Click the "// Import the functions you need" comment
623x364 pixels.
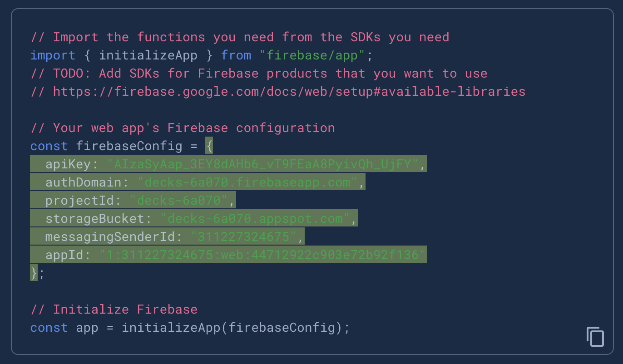coord(240,37)
